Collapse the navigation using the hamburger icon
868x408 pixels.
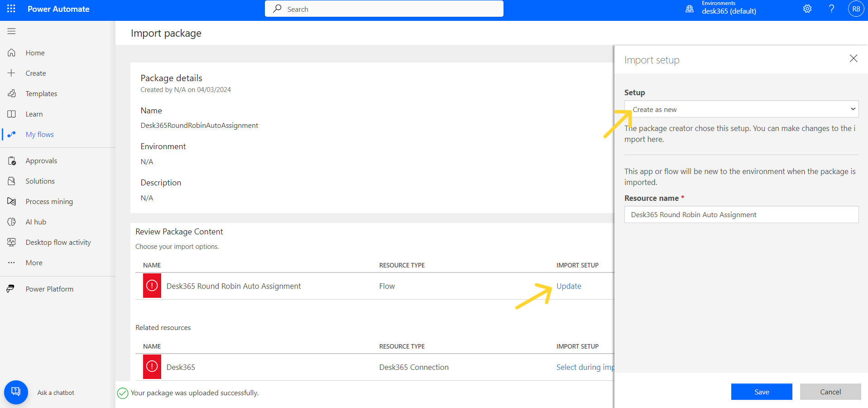pyautogui.click(x=11, y=31)
